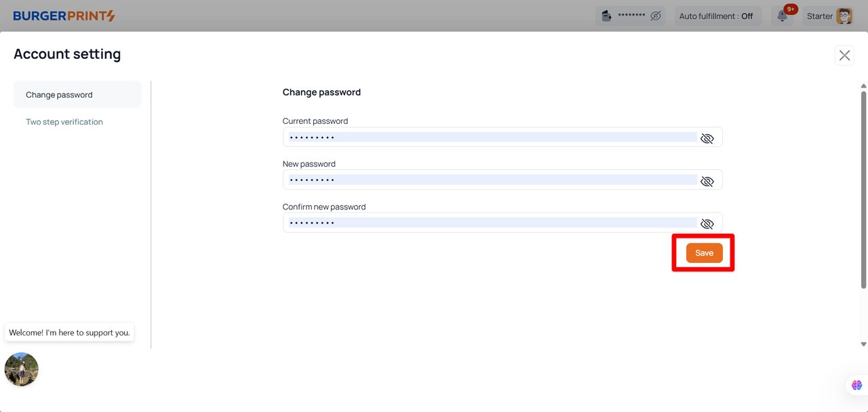
Task: Unhide the Confirm new password value
Action: click(x=707, y=224)
